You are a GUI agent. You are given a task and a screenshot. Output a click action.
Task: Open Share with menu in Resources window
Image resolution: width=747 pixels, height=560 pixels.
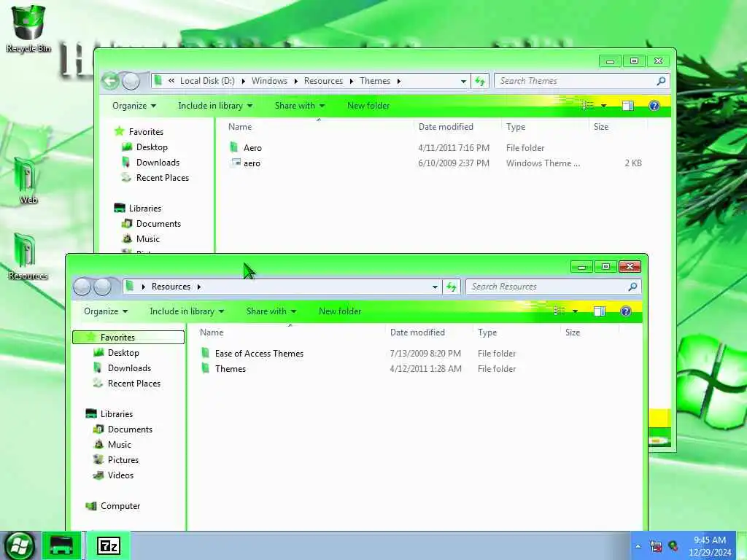271,311
